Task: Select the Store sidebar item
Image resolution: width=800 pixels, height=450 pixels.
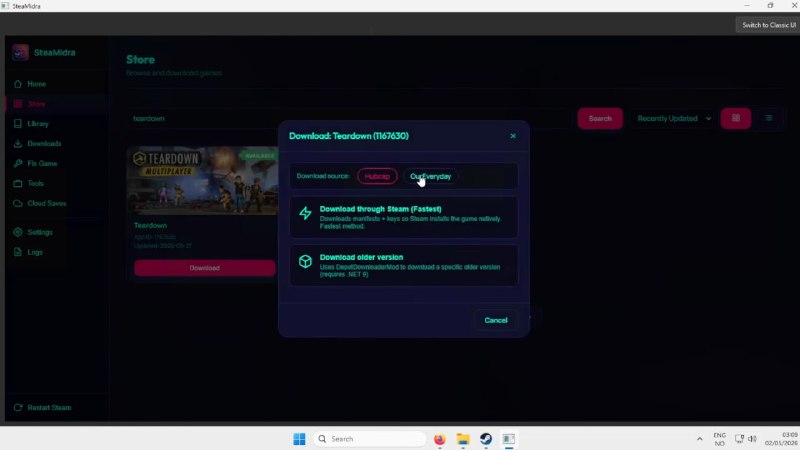Action: 56,104
